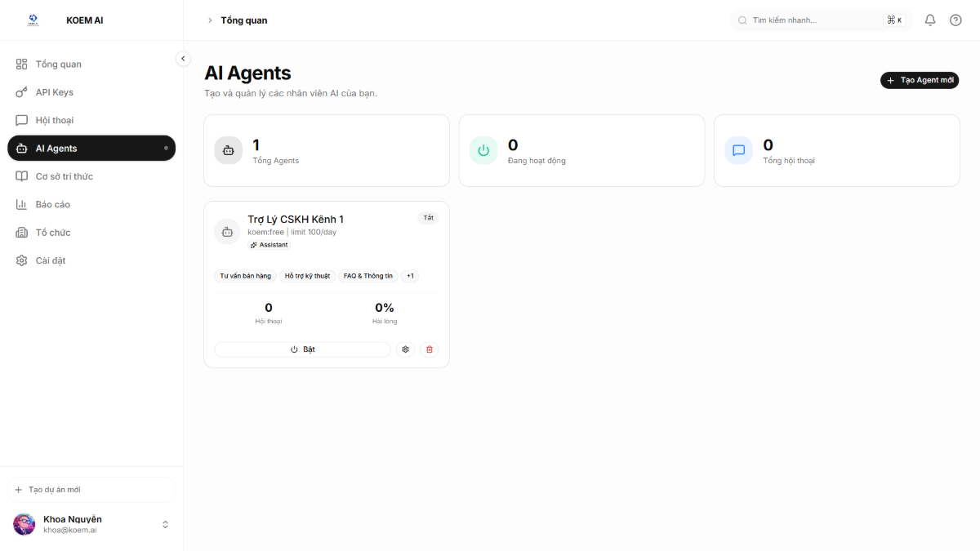
Task: Click the green power icon in Đang hoạt động card
Action: (483, 150)
